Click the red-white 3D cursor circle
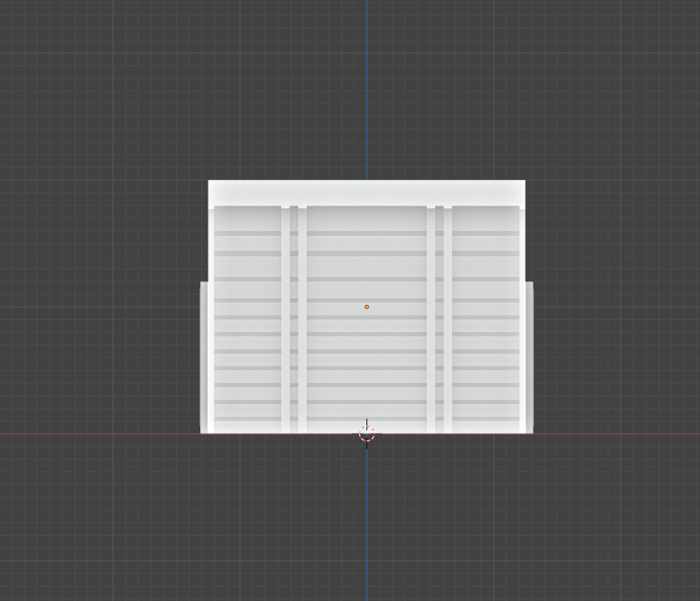 [x=366, y=433]
